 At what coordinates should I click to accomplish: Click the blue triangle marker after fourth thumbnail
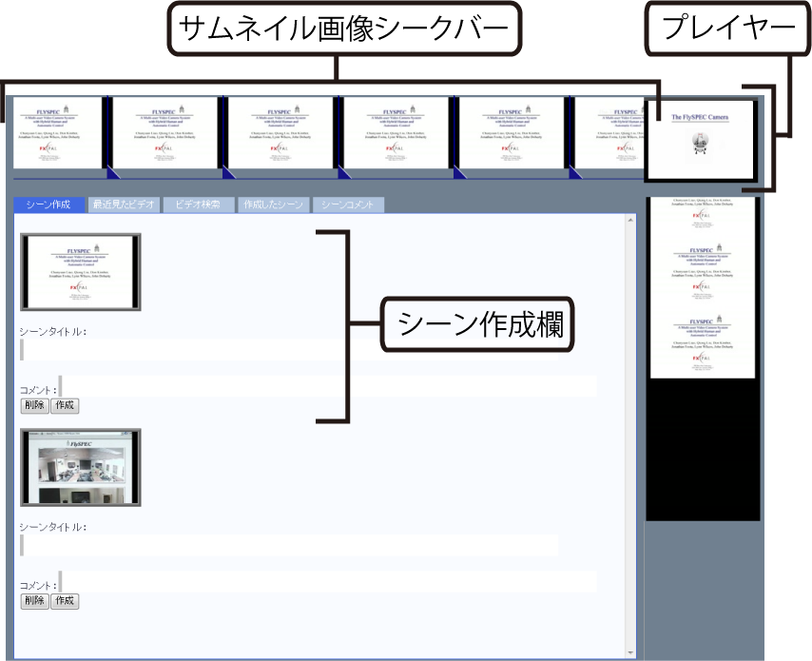[459, 172]
